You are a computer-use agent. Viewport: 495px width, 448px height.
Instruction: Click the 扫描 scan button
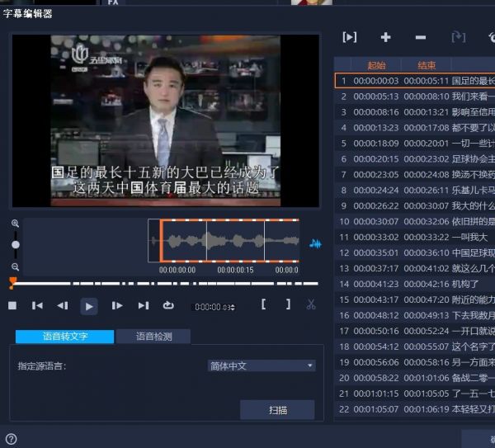[x=277, y=409]
